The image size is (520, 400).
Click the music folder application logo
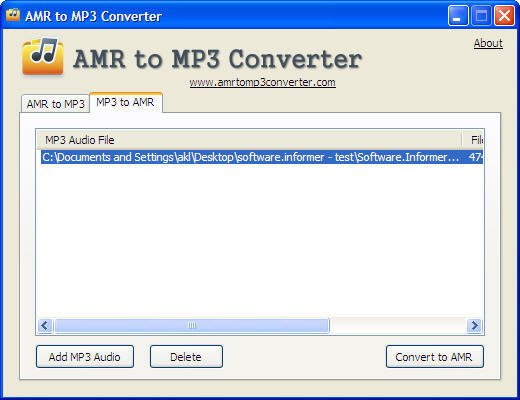(x=43, y=56)
